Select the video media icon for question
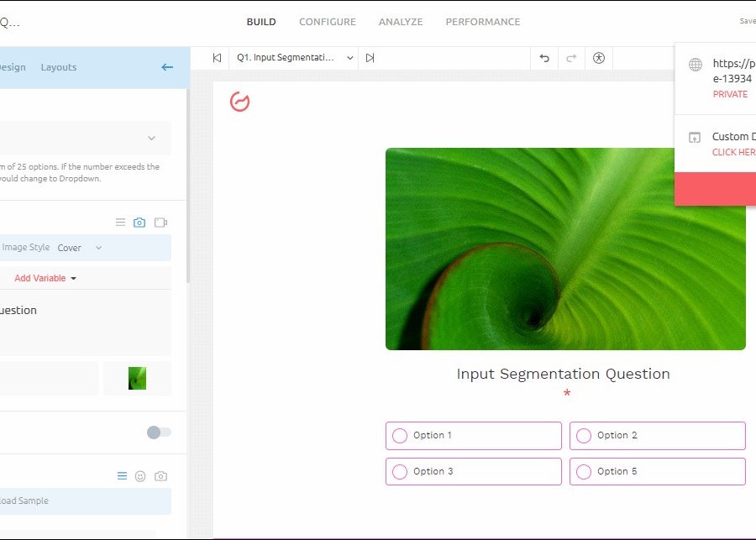The width and height of the screenshot is (756, 540). point(160,223)
